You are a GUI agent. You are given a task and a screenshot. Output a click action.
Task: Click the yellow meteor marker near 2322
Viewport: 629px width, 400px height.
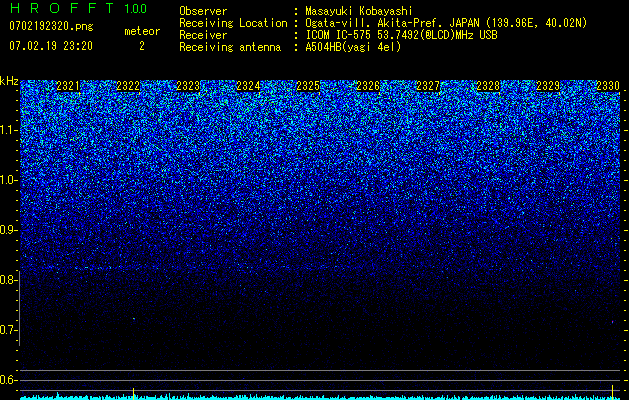pyautogui.click(x=134, y=393)
